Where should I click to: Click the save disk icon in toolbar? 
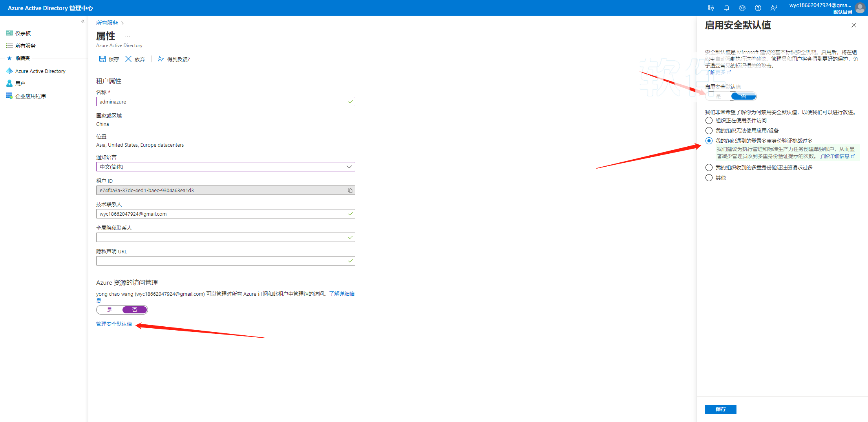[102, 59]
